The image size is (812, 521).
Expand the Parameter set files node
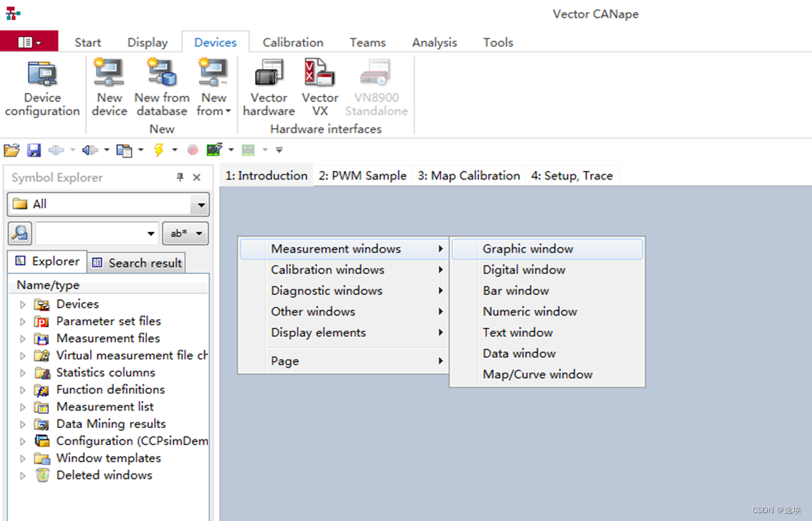click(x=23, y=321)
